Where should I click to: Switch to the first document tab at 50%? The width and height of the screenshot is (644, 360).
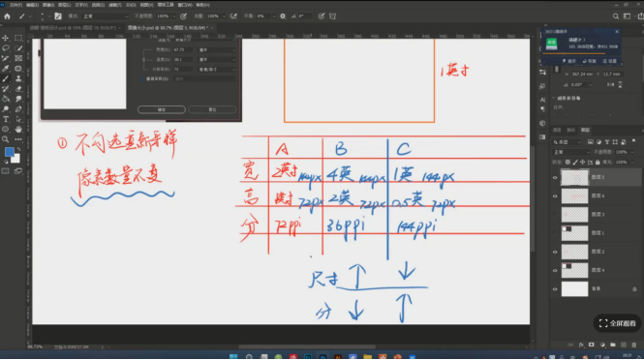point(73,28)
